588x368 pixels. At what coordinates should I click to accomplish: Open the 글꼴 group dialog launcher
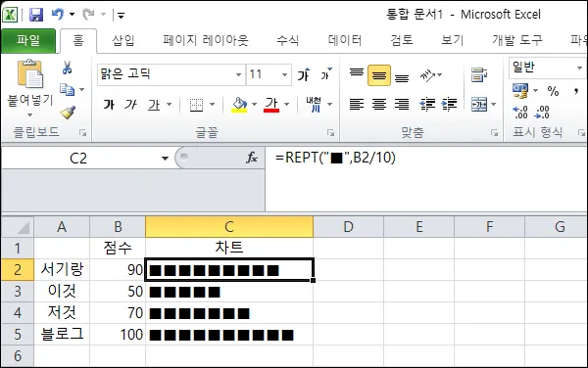(x=330, y=133)
